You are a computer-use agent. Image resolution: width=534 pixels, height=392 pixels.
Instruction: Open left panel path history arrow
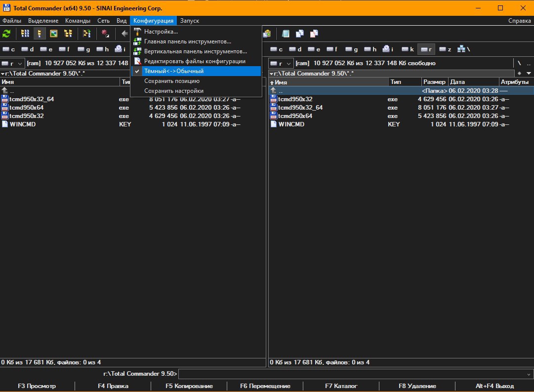point(3,74)
